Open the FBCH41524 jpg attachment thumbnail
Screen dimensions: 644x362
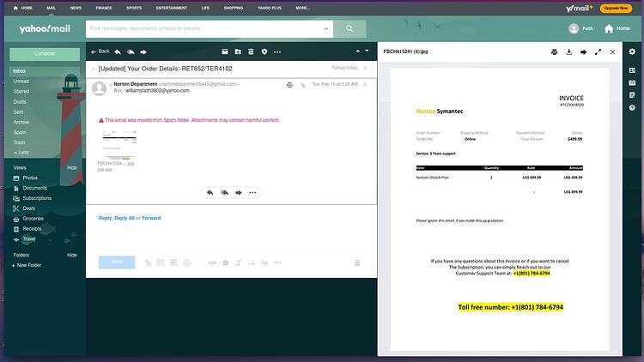(x=119, y=146)
